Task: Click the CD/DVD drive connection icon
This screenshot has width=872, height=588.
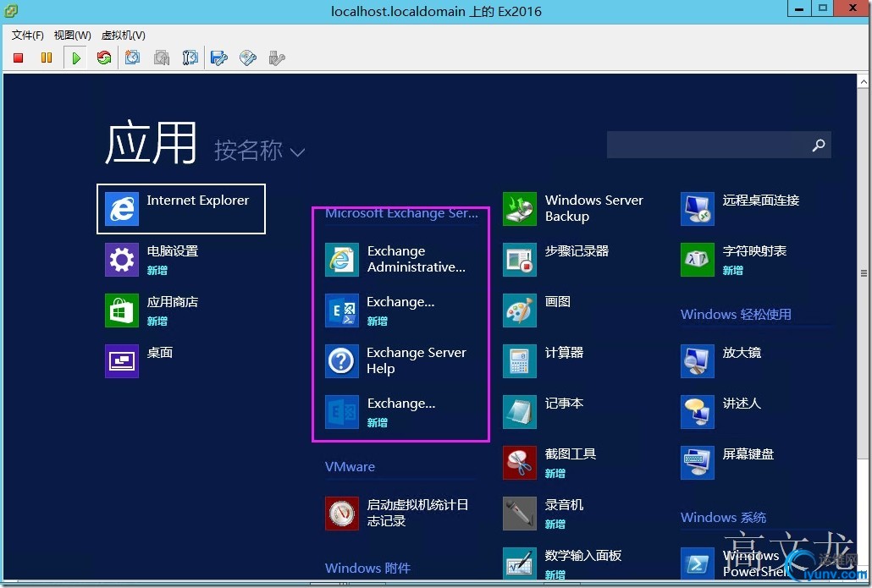Action: click(x=248, y=58)
